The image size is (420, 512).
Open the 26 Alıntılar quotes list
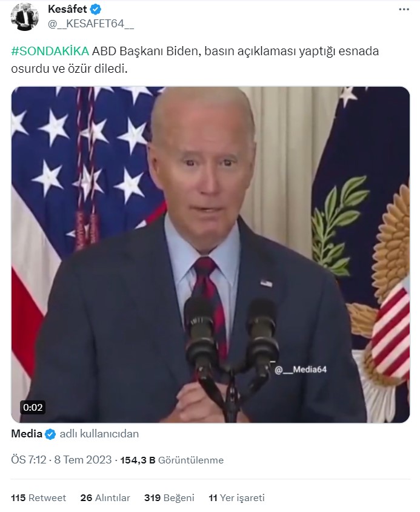coord(105,497)
